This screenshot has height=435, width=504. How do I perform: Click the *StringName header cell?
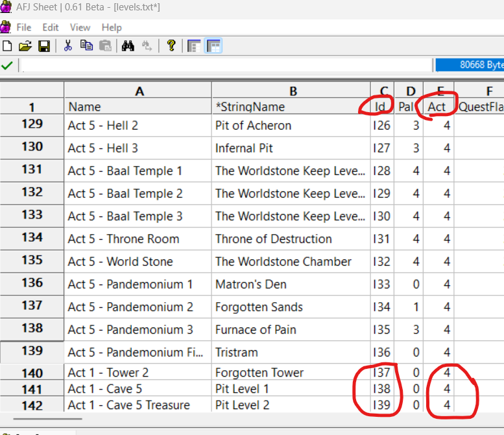coord(291,106)
